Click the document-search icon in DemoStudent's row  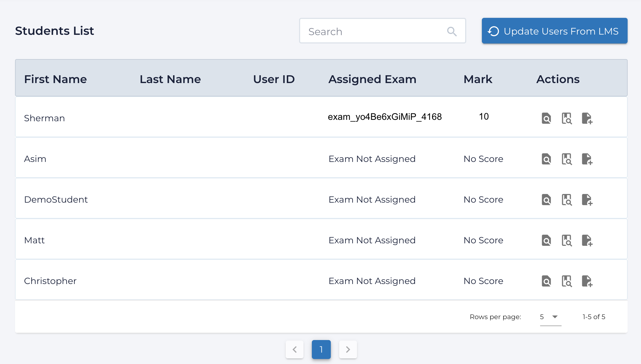[x=546, y=200]
